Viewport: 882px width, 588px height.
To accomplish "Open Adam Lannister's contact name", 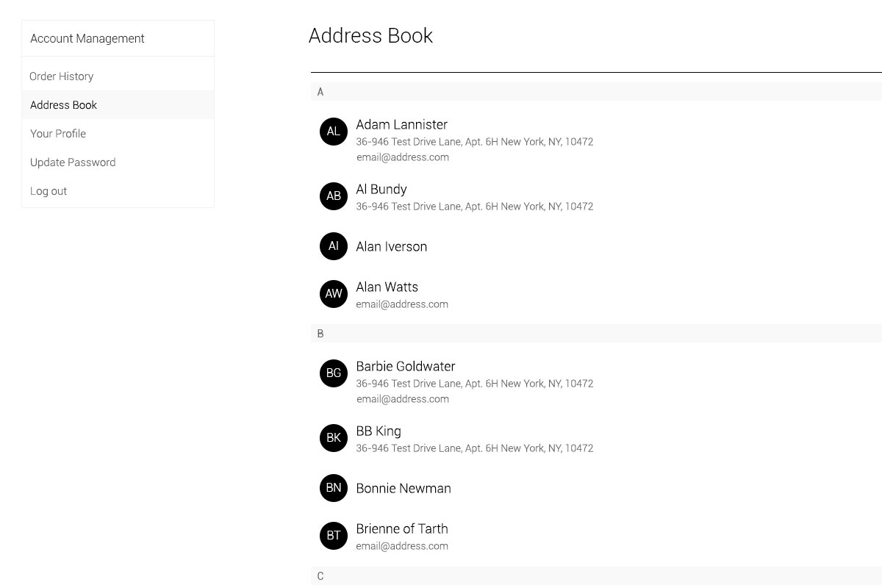I will (402, 125).
